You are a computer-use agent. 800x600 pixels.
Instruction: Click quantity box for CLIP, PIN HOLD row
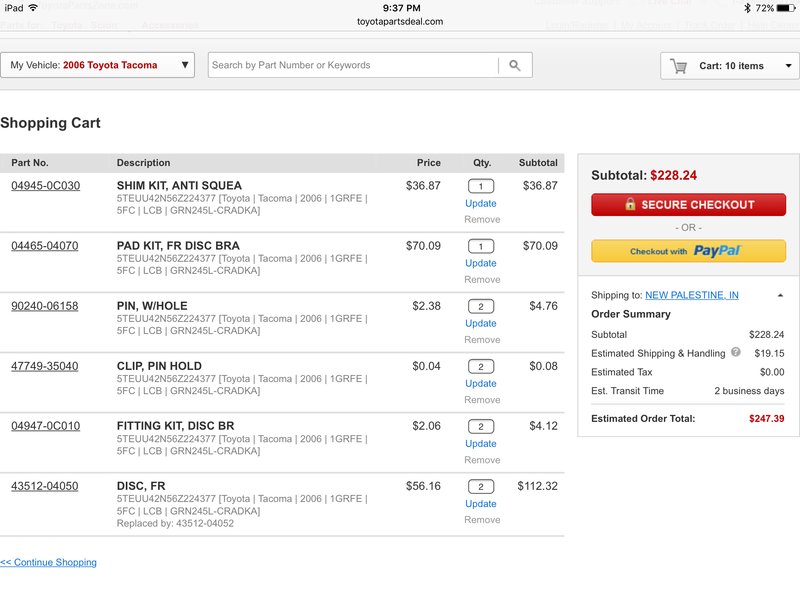(x=481, y=366)
